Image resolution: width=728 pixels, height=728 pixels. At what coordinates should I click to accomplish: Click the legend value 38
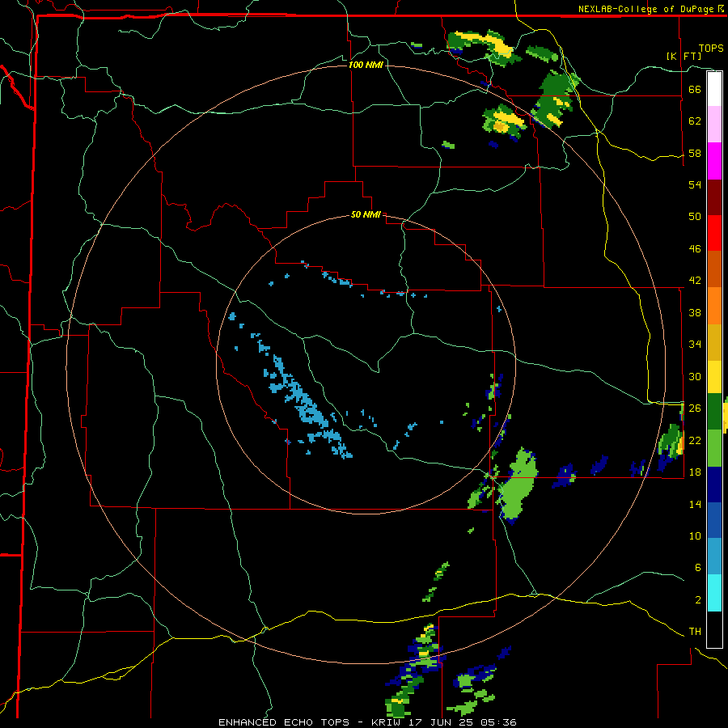tap(695, 312)
